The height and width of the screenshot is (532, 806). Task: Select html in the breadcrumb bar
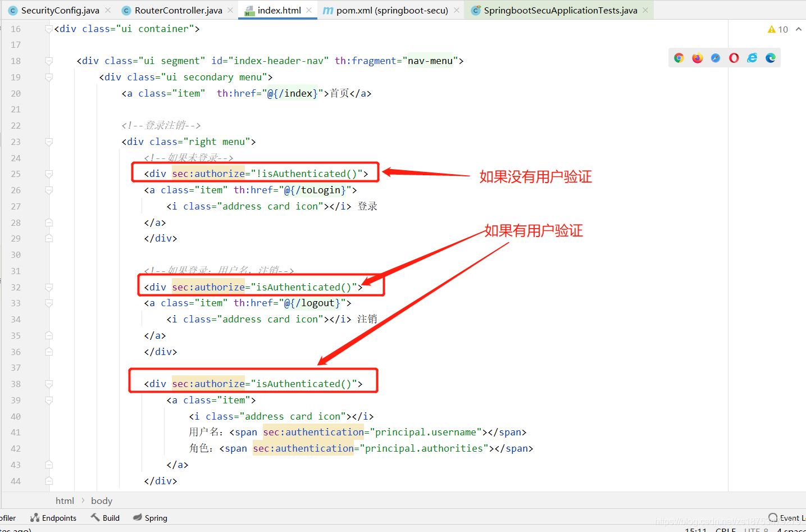[65, 501]
